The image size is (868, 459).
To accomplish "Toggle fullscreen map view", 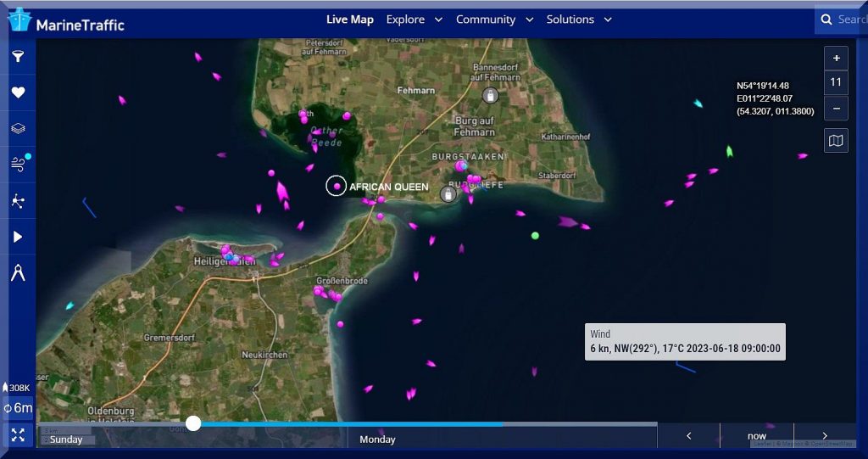I will point(18,435).
